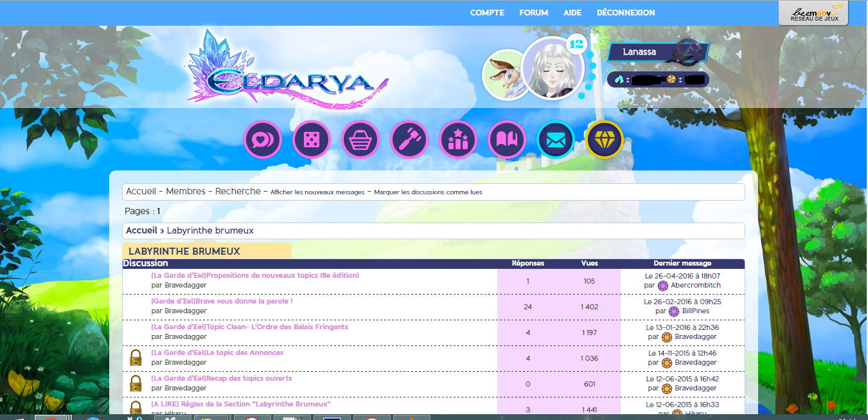Click the 1 402 views cell
Viewport: 868px width, 420px height.
(x=589, y=307)
